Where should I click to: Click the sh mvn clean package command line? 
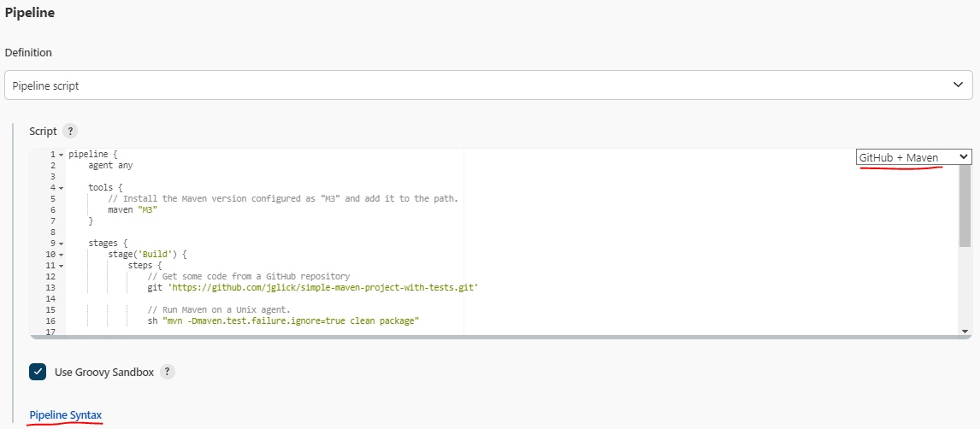click(283, 321)
